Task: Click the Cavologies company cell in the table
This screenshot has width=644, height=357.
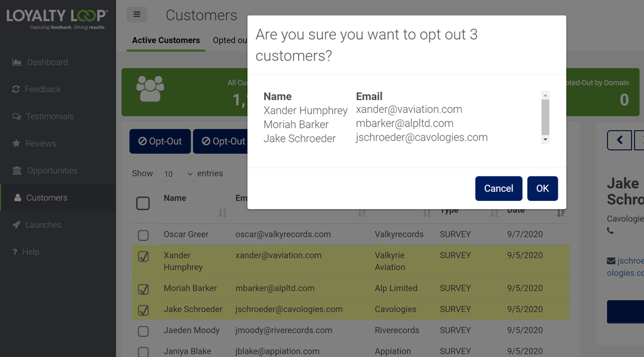Action: (396, 309)
